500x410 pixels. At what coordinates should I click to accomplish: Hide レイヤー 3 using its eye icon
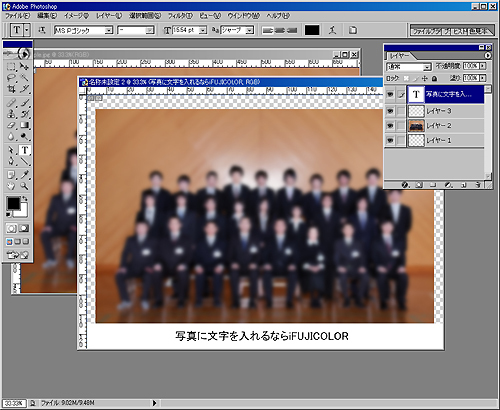click(390, 111)
